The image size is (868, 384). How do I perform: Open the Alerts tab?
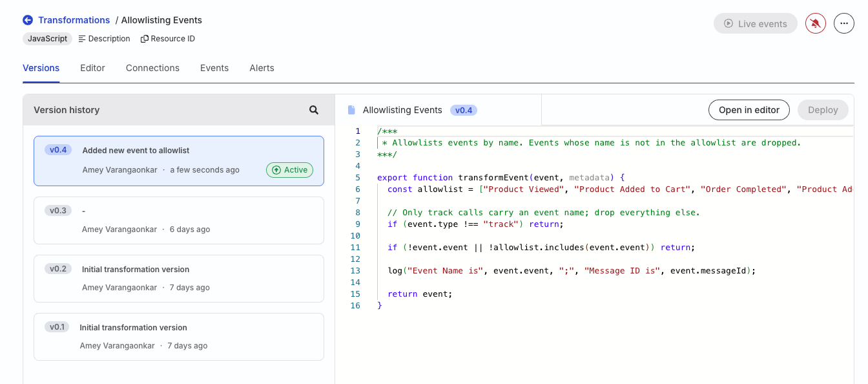[262, 68]
